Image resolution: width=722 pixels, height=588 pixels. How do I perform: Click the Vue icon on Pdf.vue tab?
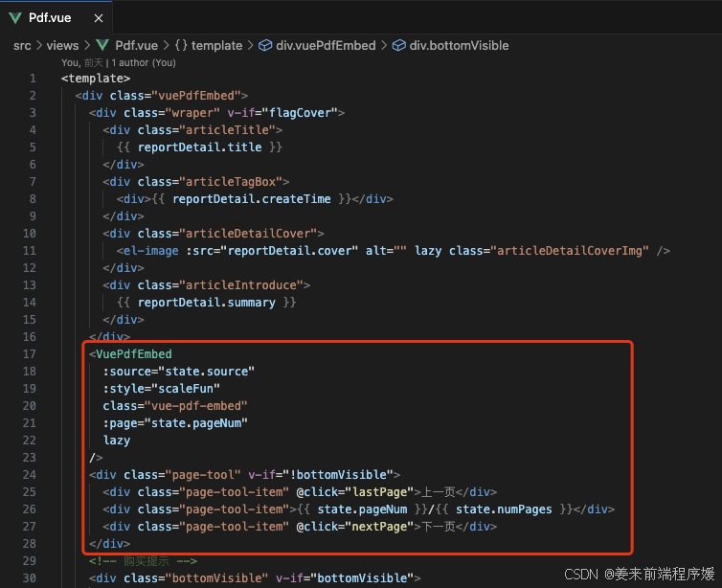click(x=15, y=18)
